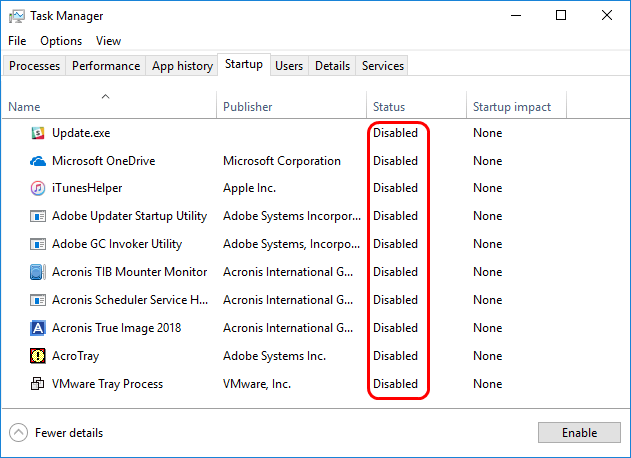Click None impact in Microsoft OneDrive row

click(x=488, y=161)
